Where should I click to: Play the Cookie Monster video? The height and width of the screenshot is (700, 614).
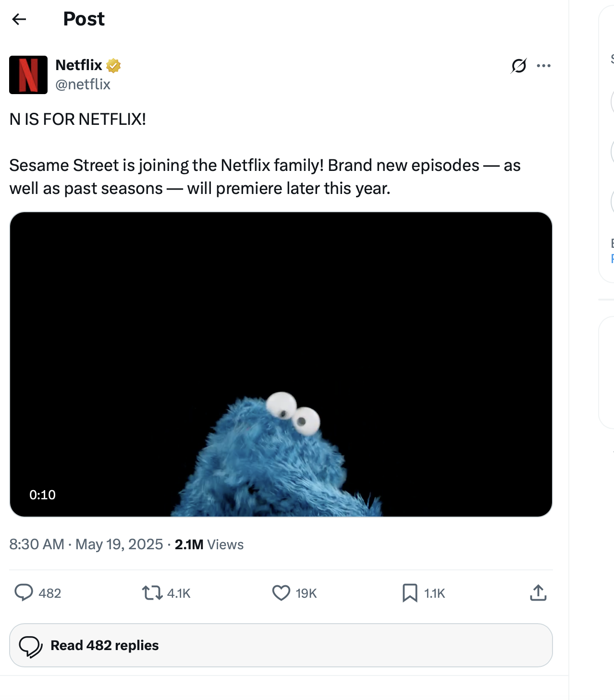pyautogui.click(x=281, y=364)
